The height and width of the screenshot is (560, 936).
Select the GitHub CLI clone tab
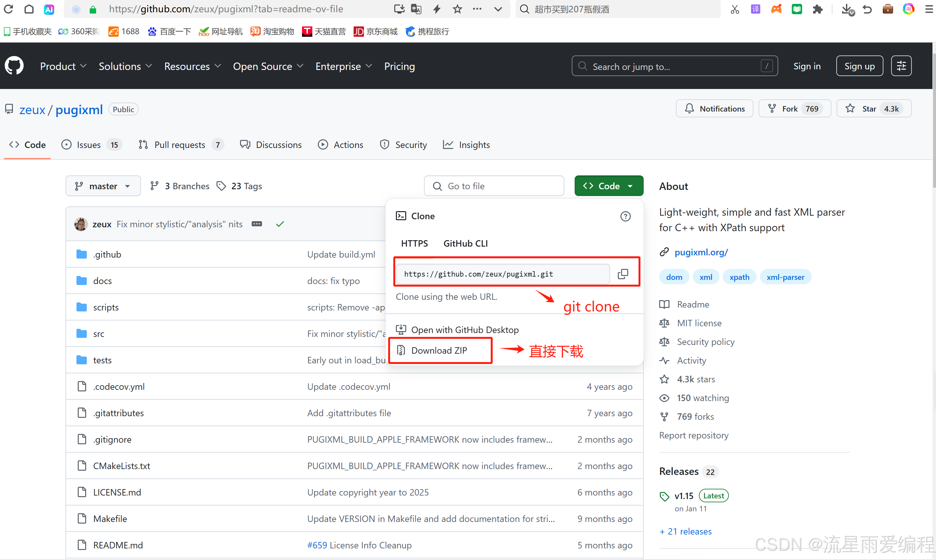[465, 243]
